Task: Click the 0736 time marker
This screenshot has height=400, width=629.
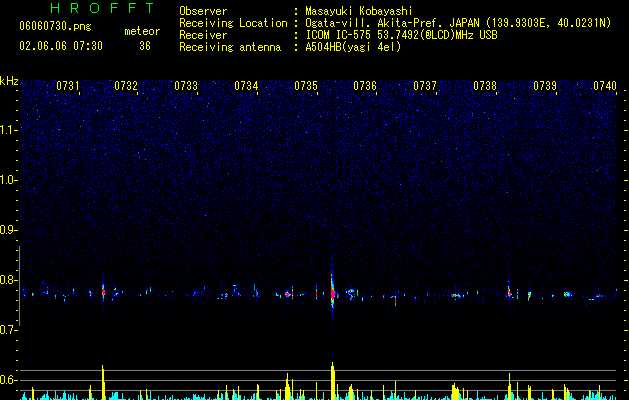Action: click(x=365, y=86)
